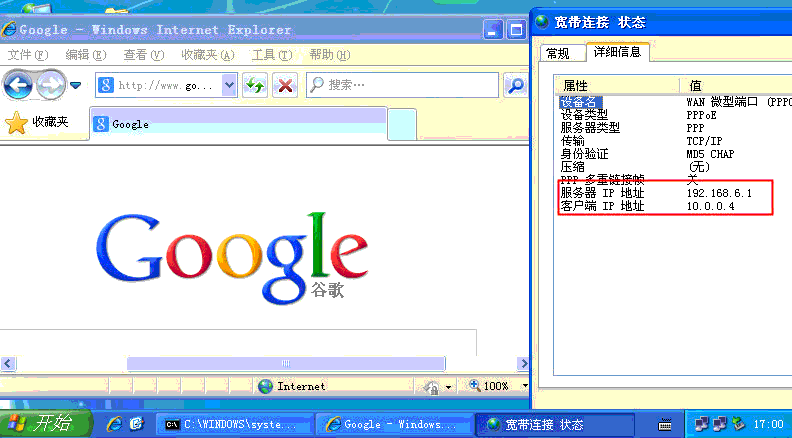Click the Google search text box on page
This screenshot has height=438, width=792.
tap(238, 342)
